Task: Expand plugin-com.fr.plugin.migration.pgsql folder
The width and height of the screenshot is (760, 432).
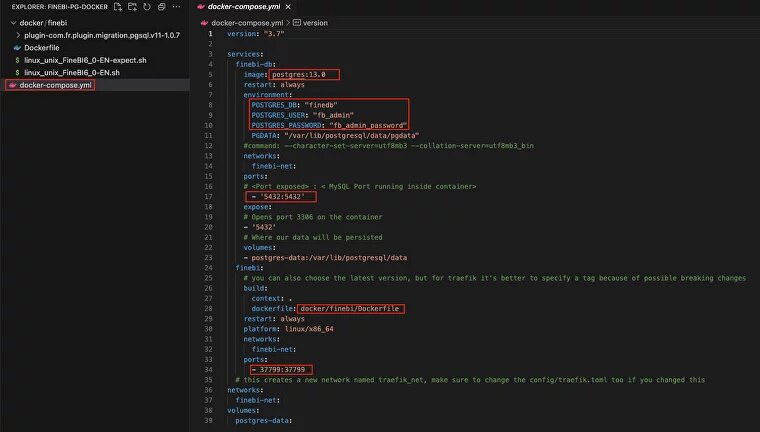Action: pyautogui.click(x=95, y=35)
